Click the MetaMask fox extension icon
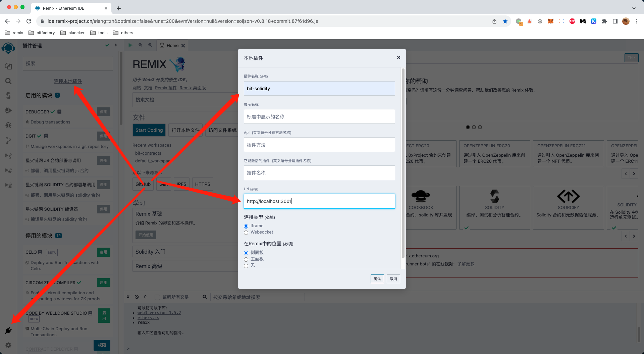Screen dimensions: 644x354 (551, 21)
